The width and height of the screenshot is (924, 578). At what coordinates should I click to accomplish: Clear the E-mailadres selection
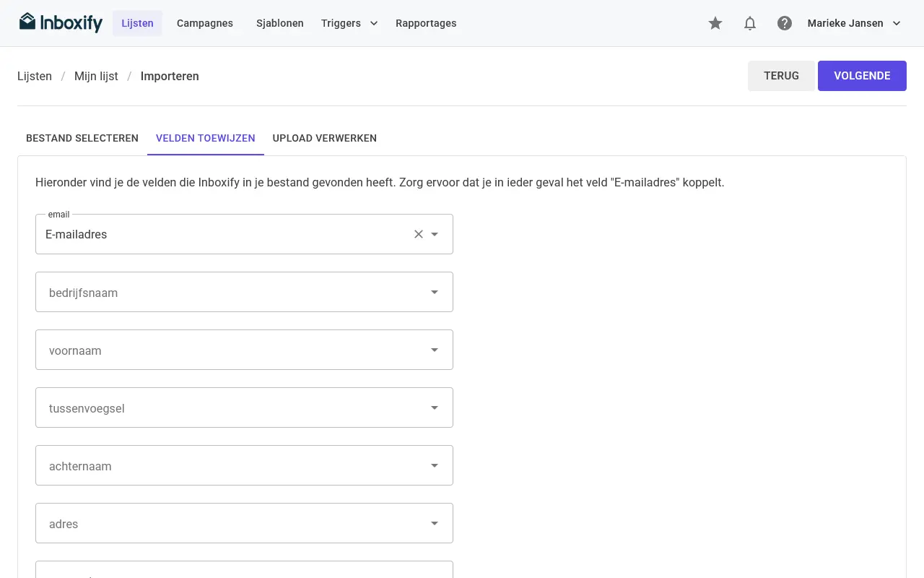click(419, 234)
